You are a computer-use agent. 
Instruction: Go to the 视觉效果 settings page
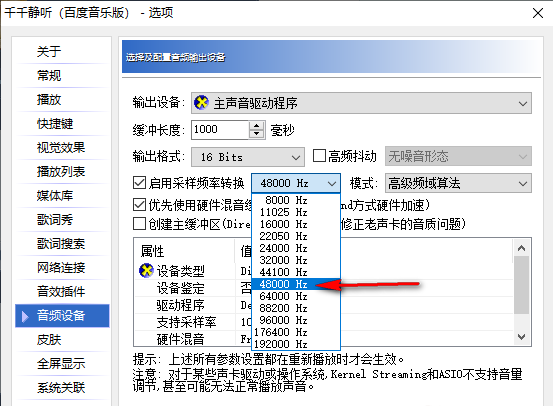(x=61, y=147)
